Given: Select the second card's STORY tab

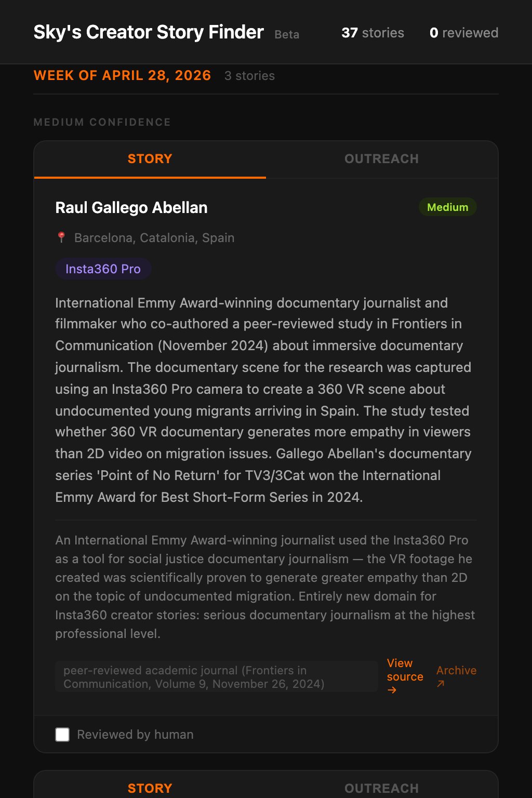Looking at the screenshot, I should click(150, 788).
